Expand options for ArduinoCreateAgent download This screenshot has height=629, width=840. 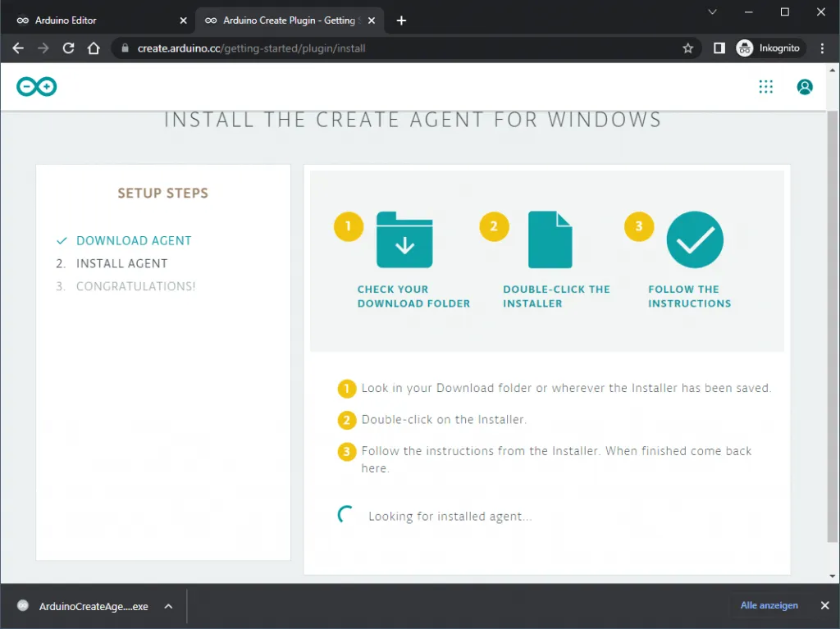[168, 606]
